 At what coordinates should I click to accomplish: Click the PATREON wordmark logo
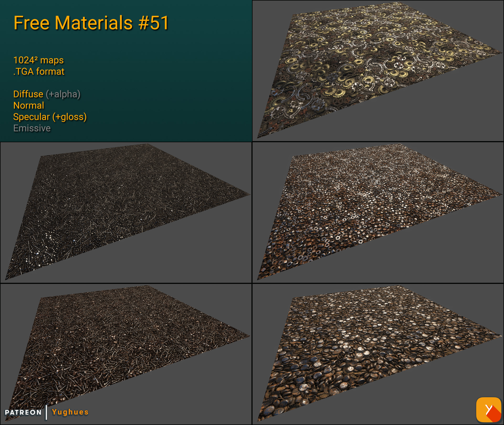click(24, 412)
